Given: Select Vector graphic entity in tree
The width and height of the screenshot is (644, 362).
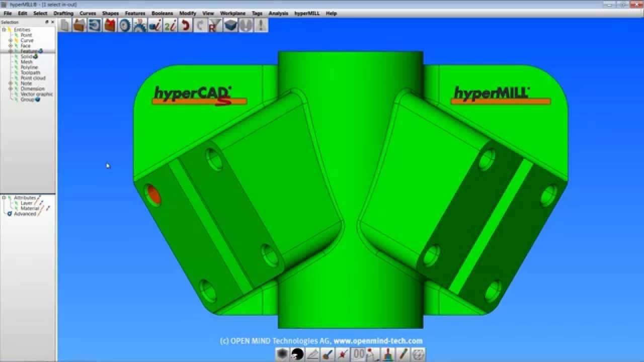Looking at the screenshot, I should tap(37, 94).
